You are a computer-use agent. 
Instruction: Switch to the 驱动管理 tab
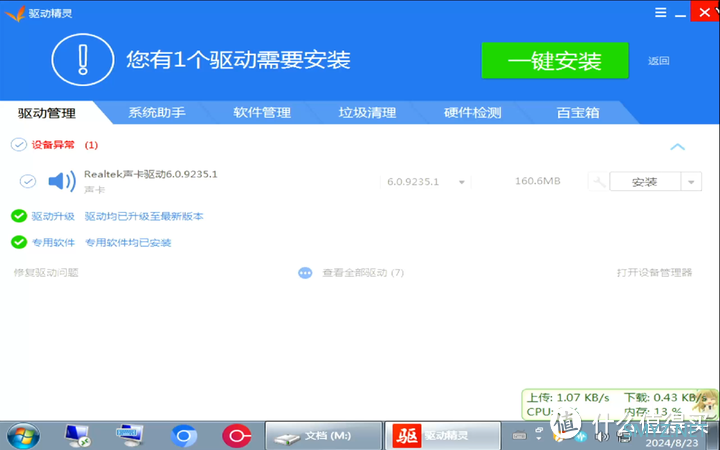[x=47, y=113]
